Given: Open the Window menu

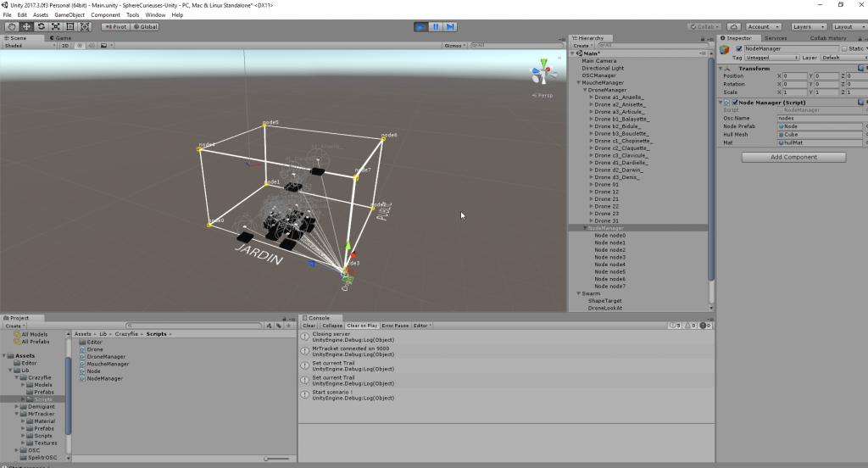Looking at the screenshot, I should coord(155,15).
